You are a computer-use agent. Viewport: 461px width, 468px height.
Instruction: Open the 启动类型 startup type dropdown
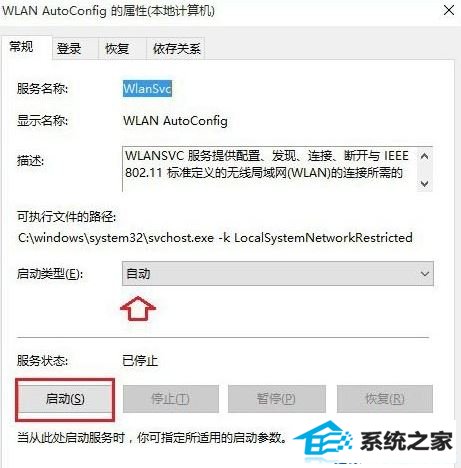pos(278,274)
